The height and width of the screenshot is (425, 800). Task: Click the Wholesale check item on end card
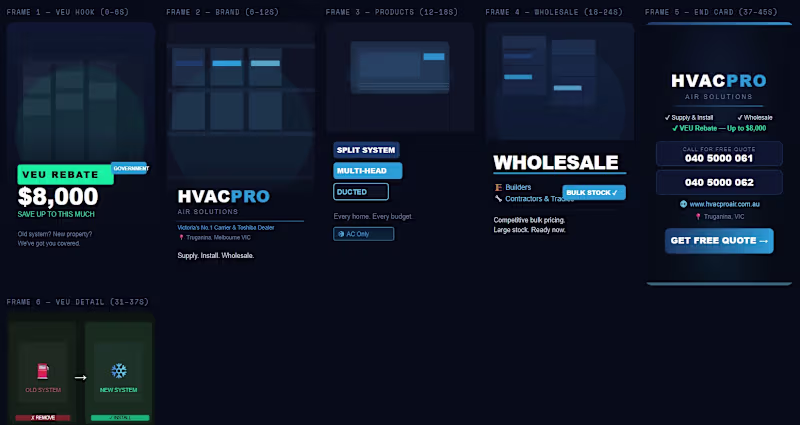click(755, 117)
